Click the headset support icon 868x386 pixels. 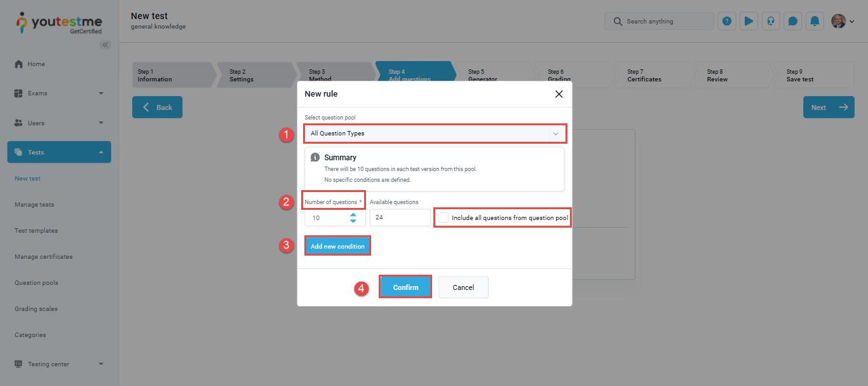771,21
